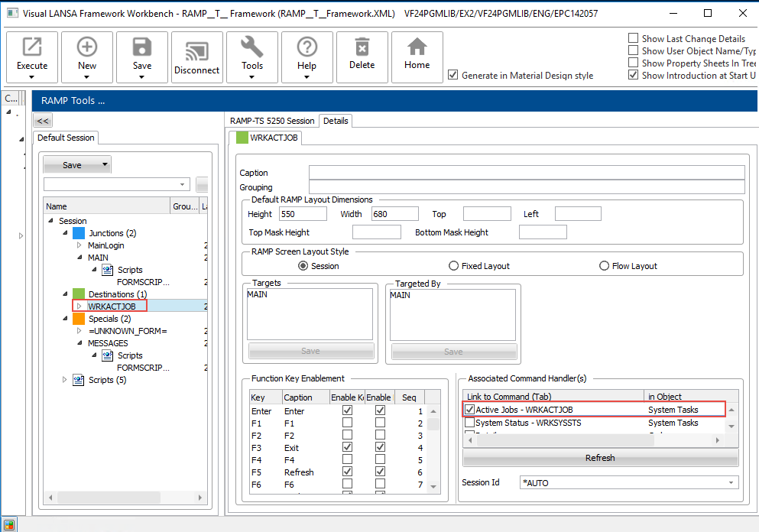Viewport: 759px width, 532px height.
Task: Uncheck Generate in Material Design style
Action: tap(453, 75)
